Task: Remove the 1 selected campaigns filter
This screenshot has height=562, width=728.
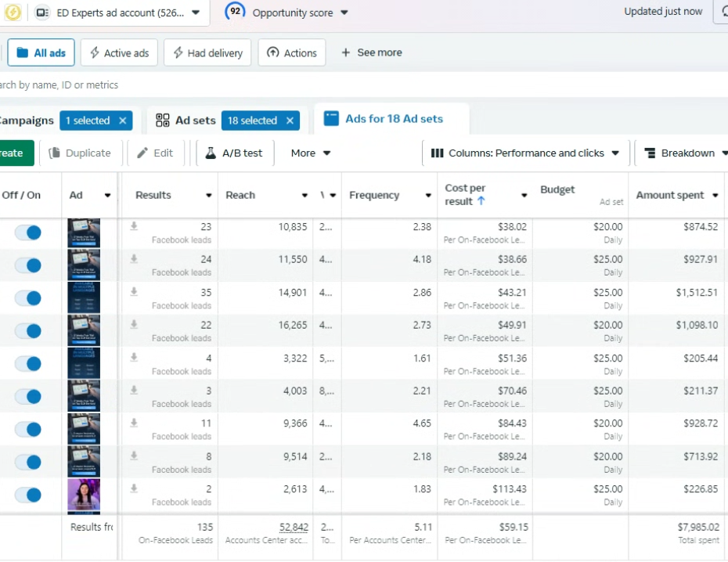Action: [x=122, y=121]
